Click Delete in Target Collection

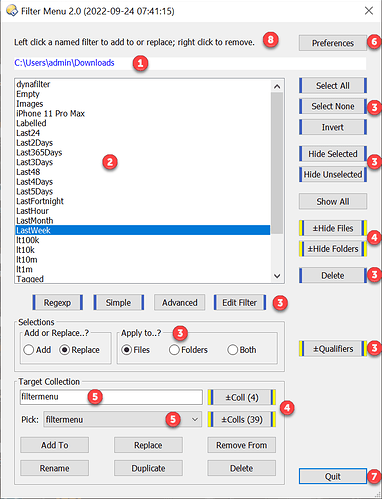coord(241,468)
